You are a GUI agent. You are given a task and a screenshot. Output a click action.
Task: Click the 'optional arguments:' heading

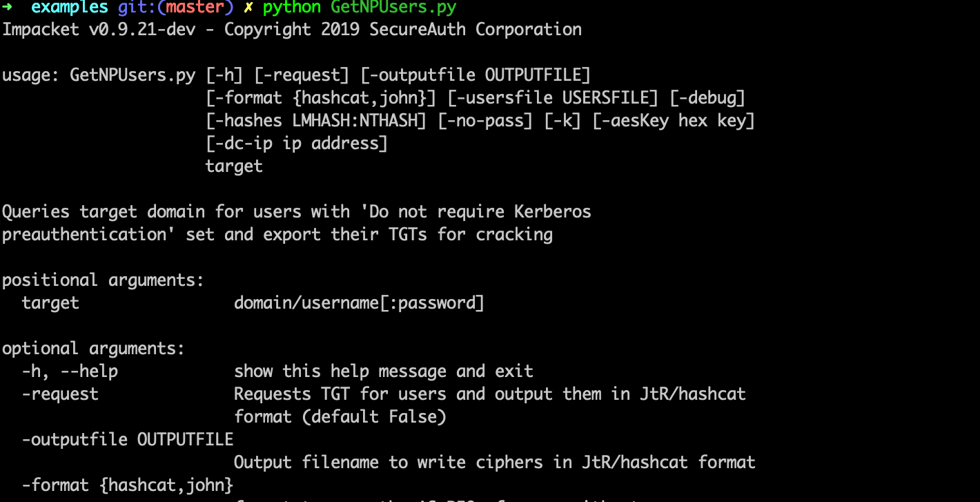(94, 349)
